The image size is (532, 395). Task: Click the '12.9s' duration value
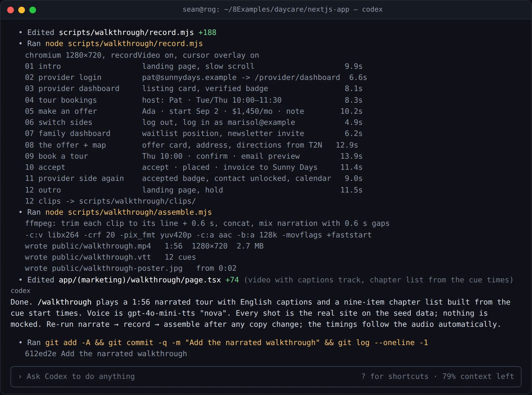pyautogui.click(x=347, y=145)
